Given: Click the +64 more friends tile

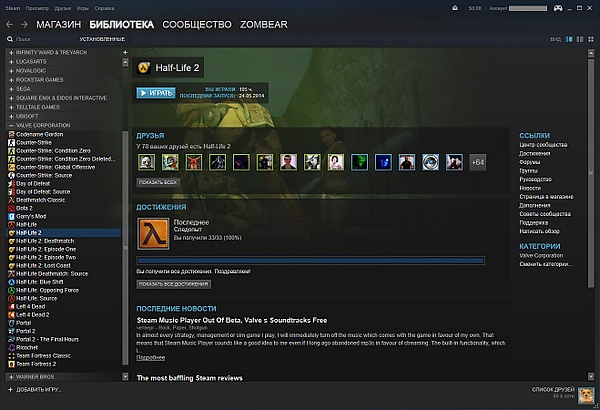Looking at the screenshot, I should pyautogui.click(x=477, y=162).
